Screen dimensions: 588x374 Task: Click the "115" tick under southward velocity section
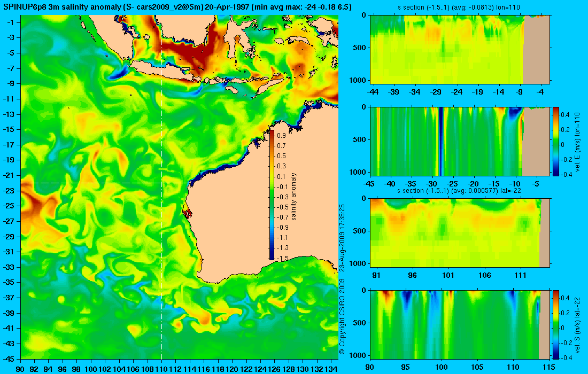coord(549,367)
